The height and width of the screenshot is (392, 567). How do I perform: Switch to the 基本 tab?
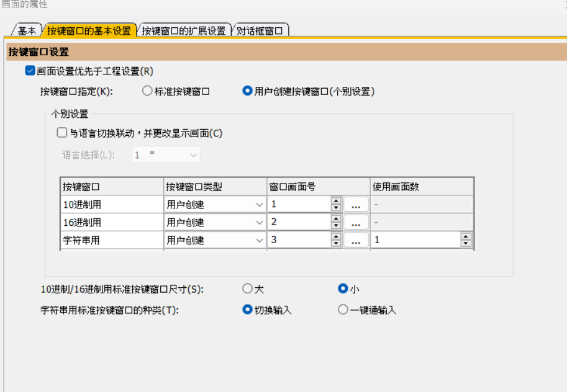point(27,30)
